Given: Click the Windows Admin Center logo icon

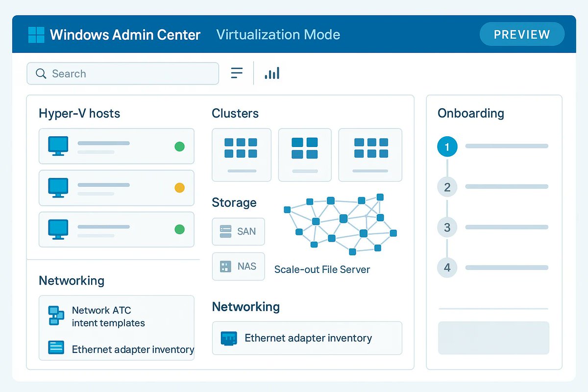Looking at the screenshot, I should (36, 34).
